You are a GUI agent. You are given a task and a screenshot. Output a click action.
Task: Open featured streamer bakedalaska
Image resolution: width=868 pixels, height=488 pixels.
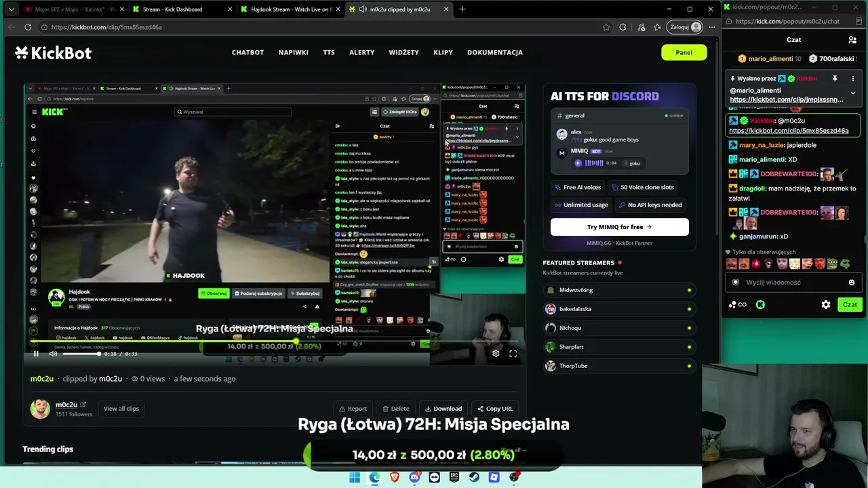[x=619, y=309]
